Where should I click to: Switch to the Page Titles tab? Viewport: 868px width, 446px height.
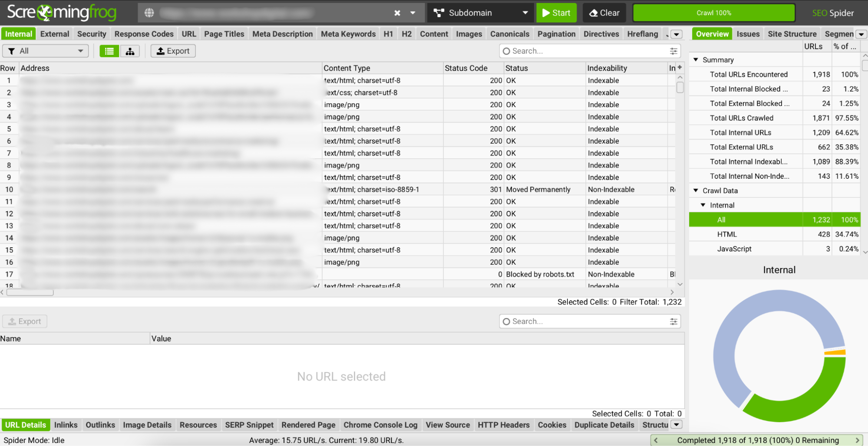coord(224,34)
